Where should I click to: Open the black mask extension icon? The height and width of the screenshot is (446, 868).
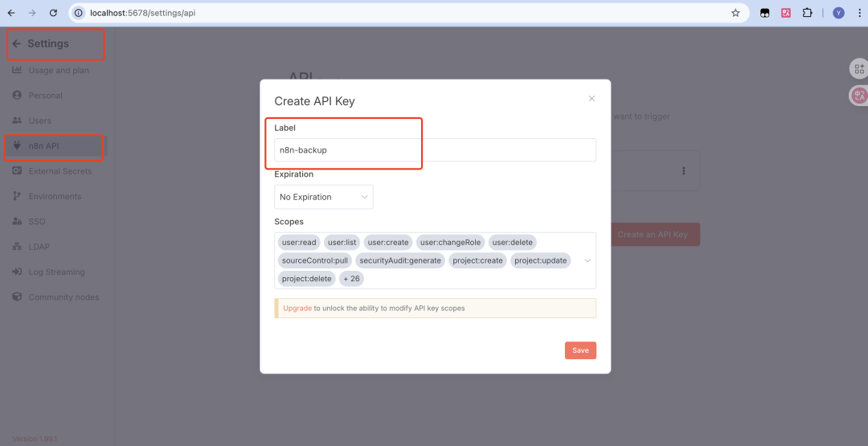764,13
